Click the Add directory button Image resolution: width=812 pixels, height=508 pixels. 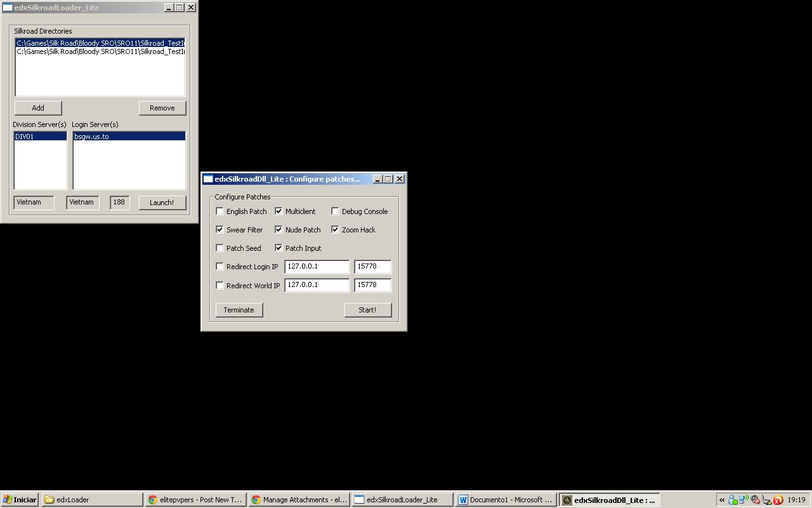point(38,108)
